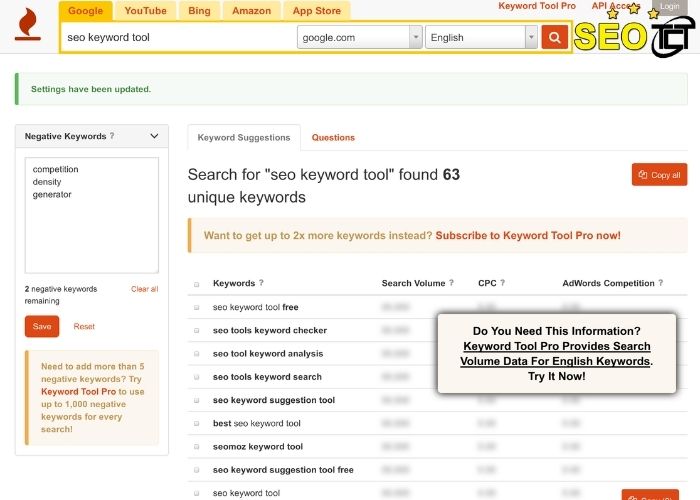Check the box for last row 'seo keyword tool'
This screenshot has width=700, height=500.
pyautogui.click(x=196, y=493)
